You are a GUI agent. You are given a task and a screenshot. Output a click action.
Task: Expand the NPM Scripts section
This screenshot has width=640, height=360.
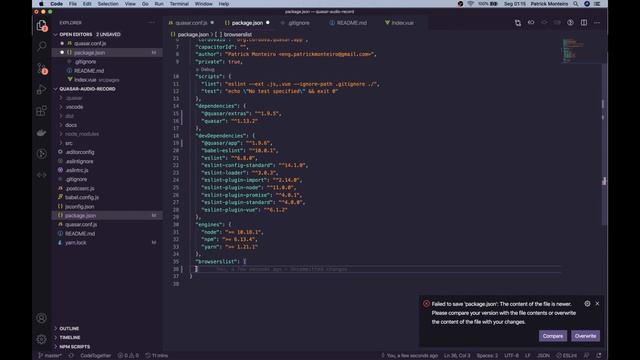pyautogui.click(x=74, y=346)
